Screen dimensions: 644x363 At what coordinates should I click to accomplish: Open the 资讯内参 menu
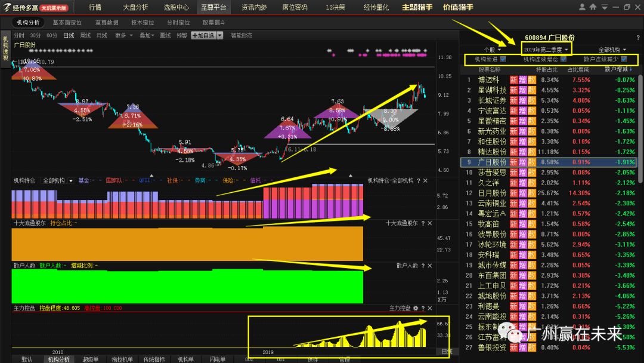(x=254, y=7)
